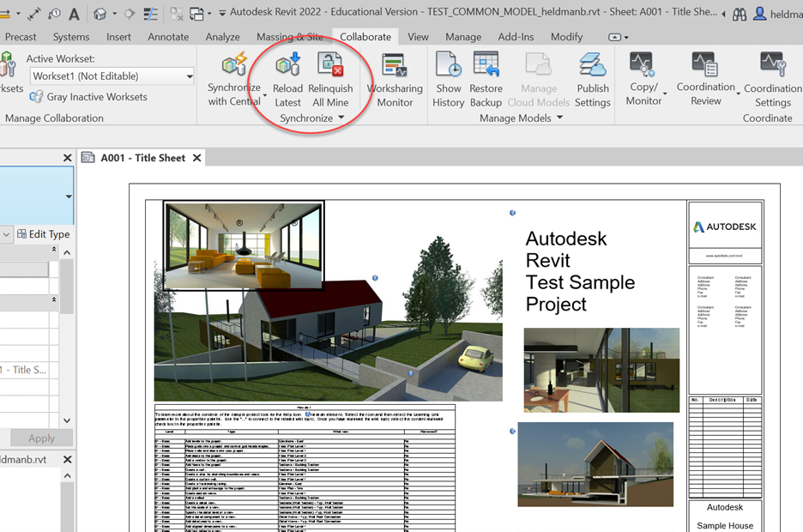Click the ribbon minimize panel toggle button

tap(614, 37)
